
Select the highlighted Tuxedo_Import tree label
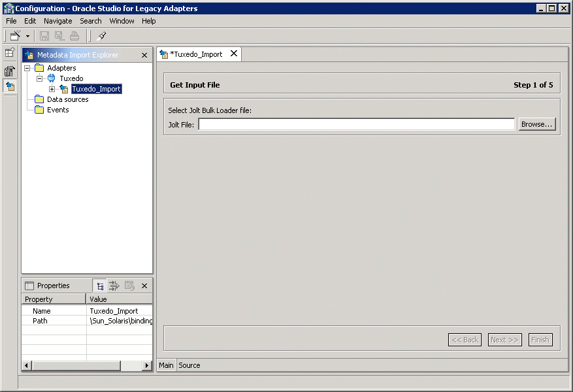[x=97, y=89]
